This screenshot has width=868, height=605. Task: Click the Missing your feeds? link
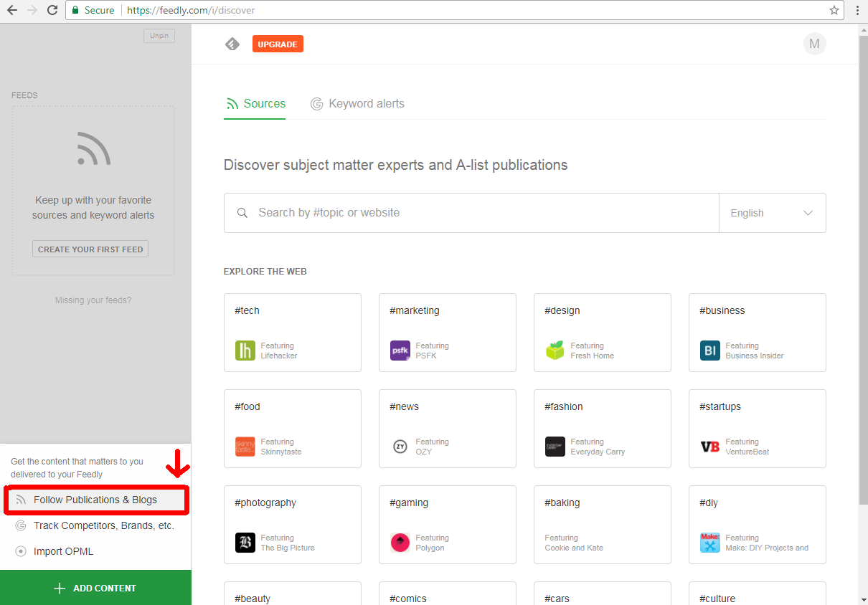(x=93, y=300)
